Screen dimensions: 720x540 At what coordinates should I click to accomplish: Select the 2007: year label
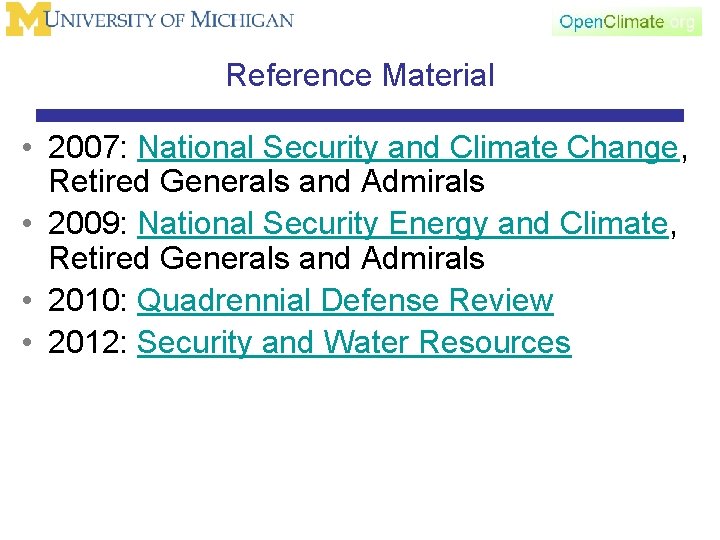(89, 147)
